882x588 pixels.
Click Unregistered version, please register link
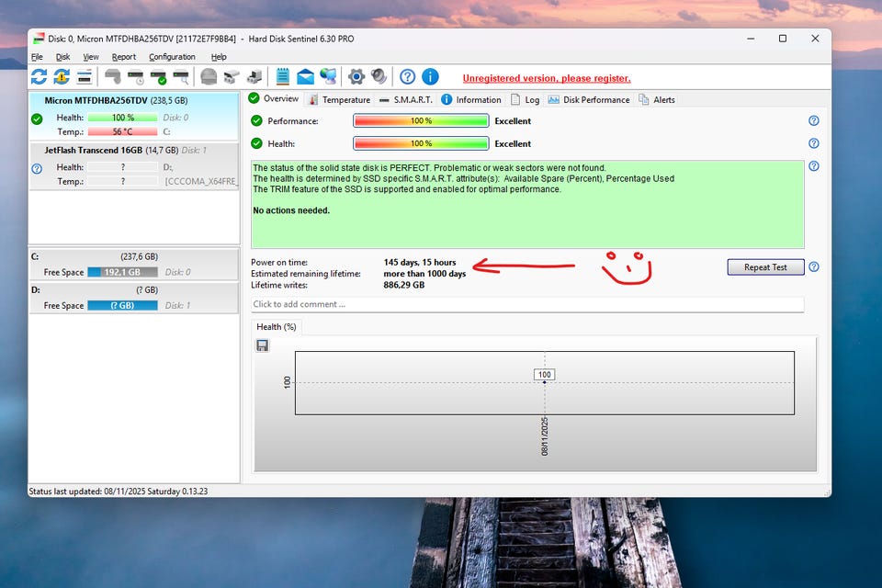(547, 78)
